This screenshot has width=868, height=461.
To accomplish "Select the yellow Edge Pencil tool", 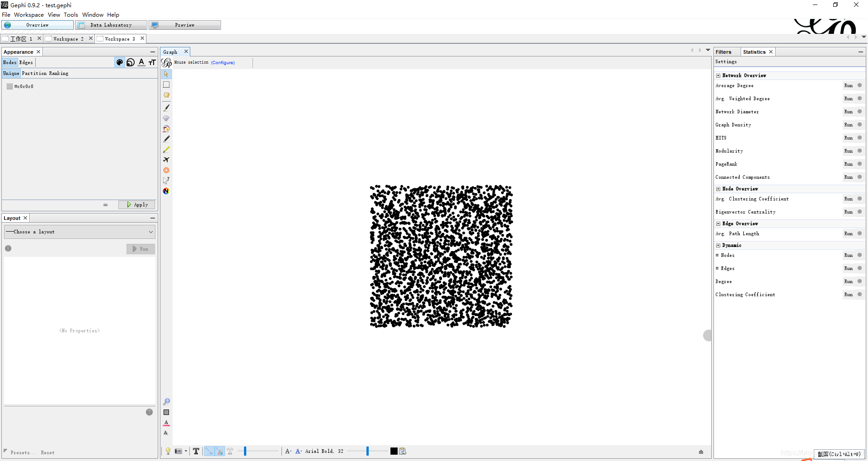I will (166, 149).
